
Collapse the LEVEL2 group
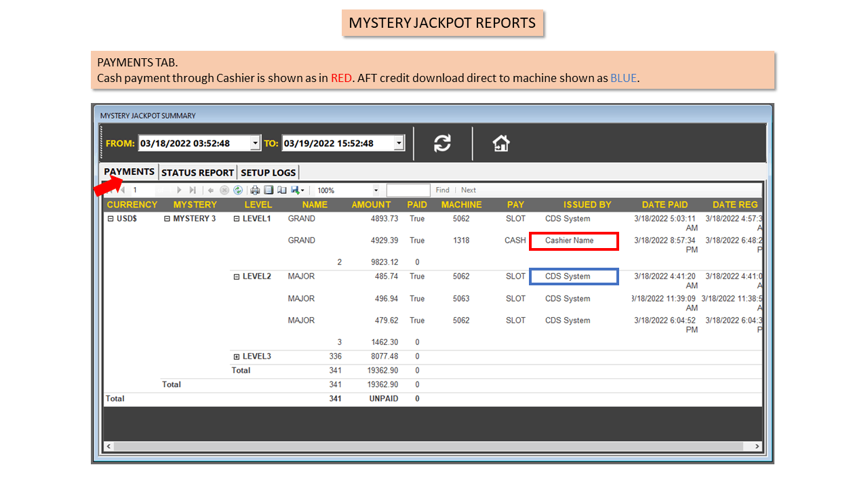click(237, 277)
